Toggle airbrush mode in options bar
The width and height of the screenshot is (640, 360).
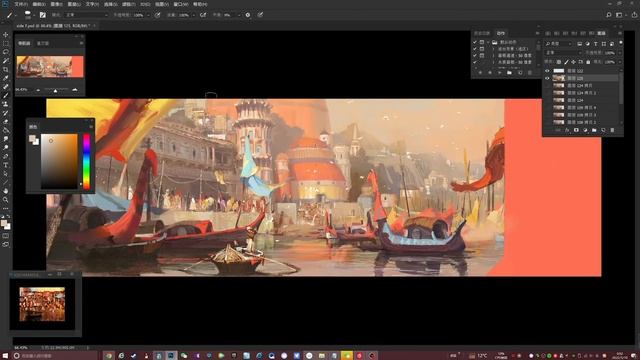coord(203,15)
